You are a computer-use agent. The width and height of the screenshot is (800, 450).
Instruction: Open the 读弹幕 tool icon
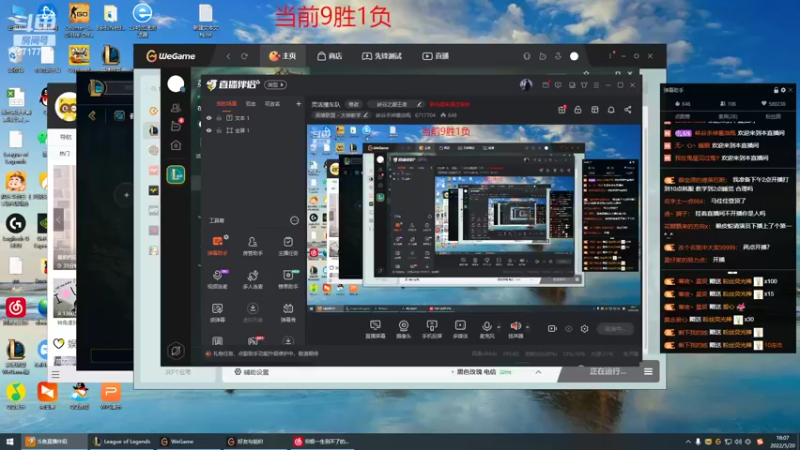tap(217, 312)
